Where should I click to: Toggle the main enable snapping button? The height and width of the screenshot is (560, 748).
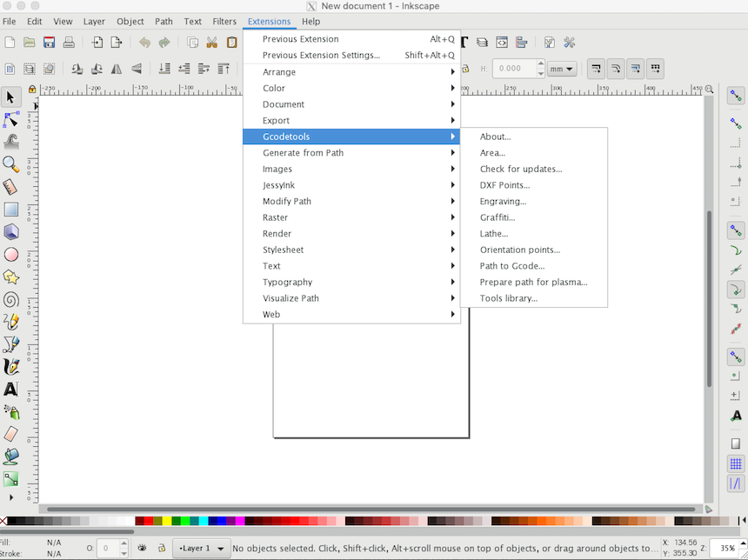point(736,97)
